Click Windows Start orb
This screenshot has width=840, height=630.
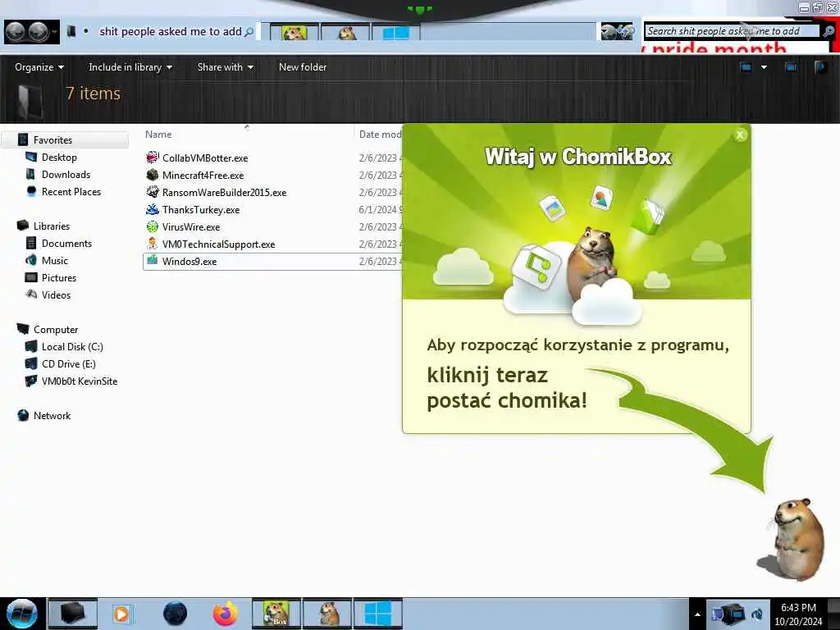point(22,614)
